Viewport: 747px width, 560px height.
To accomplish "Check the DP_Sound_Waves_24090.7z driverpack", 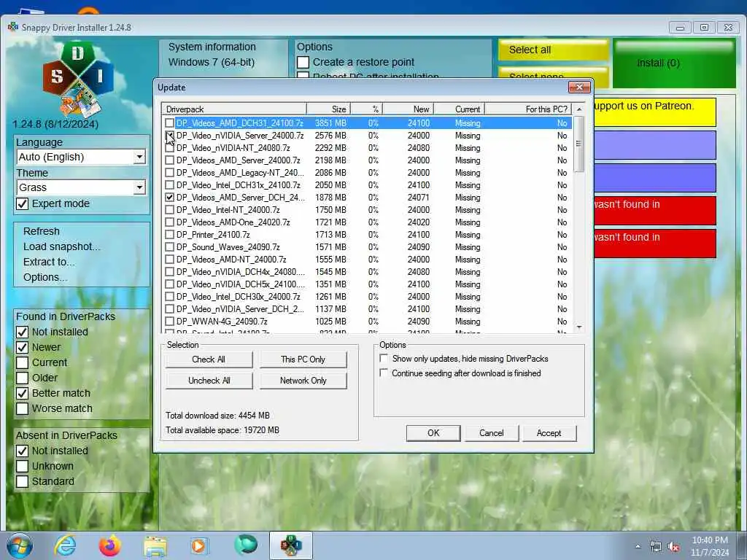I will click(x=169, y=246).
